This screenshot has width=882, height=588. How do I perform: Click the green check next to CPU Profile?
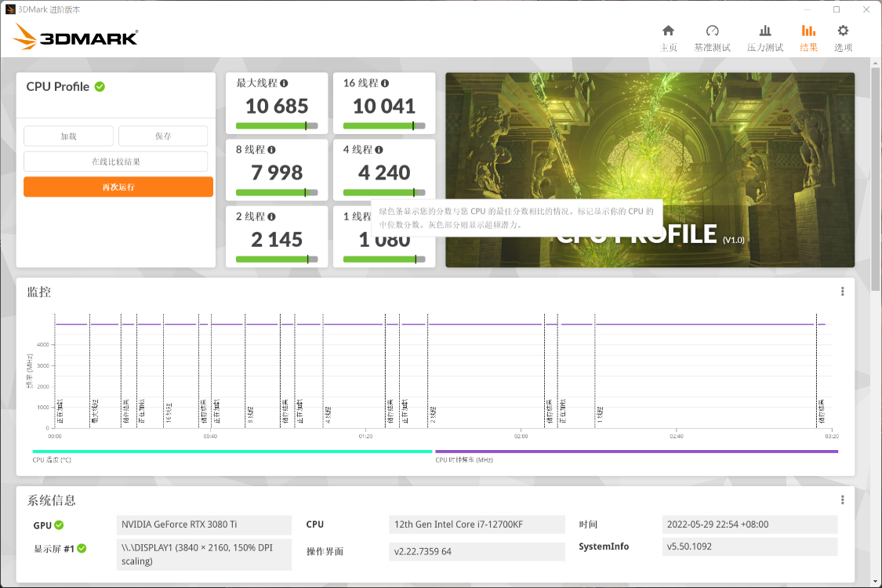[100, 87]
